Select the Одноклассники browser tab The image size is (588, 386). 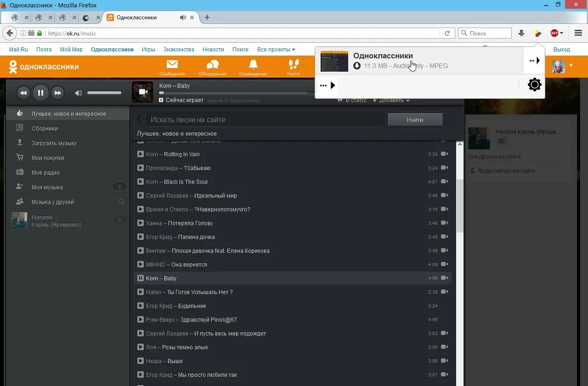click(151, 17)
